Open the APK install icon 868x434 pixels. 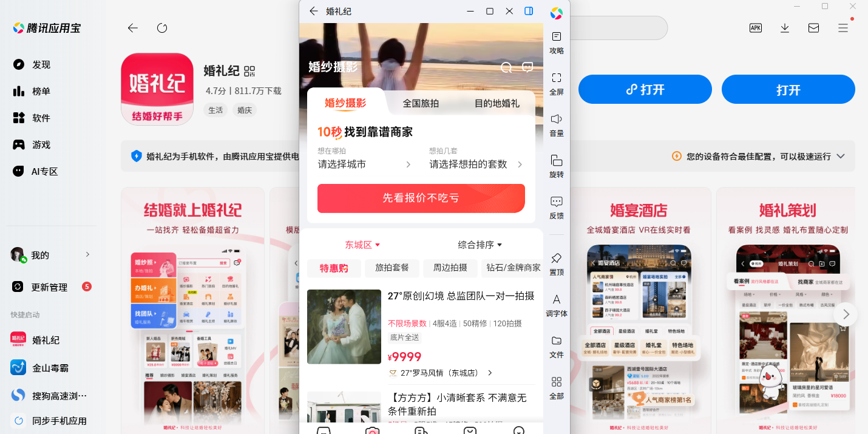click(x=756, y=28)
